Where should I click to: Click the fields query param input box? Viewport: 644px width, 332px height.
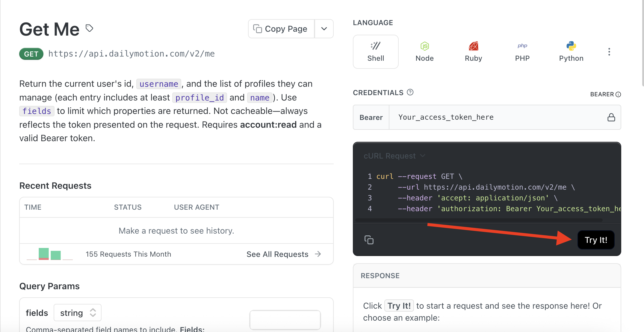[285, 320]
